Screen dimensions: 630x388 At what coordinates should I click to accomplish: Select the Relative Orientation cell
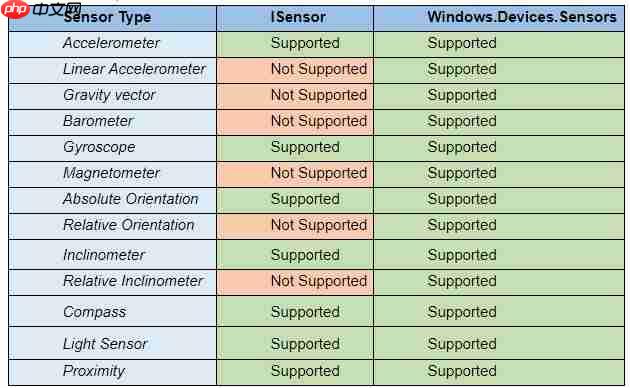pyautogui.click(x=112, y=226)
